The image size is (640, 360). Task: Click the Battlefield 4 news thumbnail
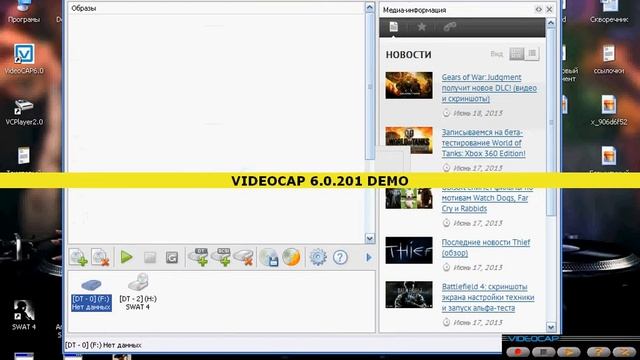pos(409,295)
